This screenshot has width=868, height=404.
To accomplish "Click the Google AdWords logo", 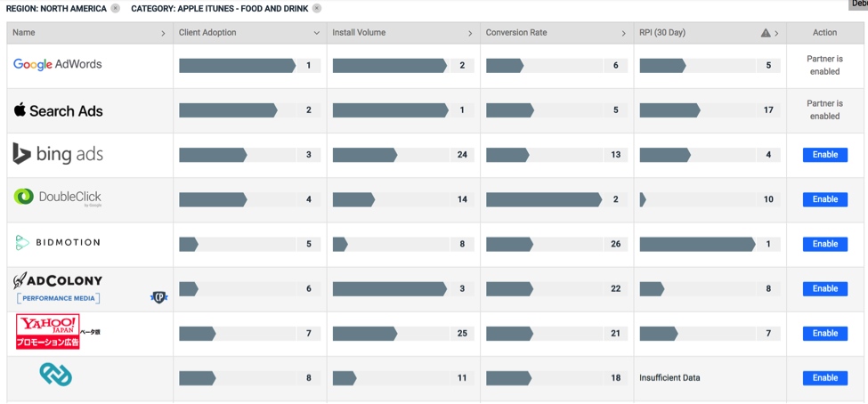I will 58,65.
